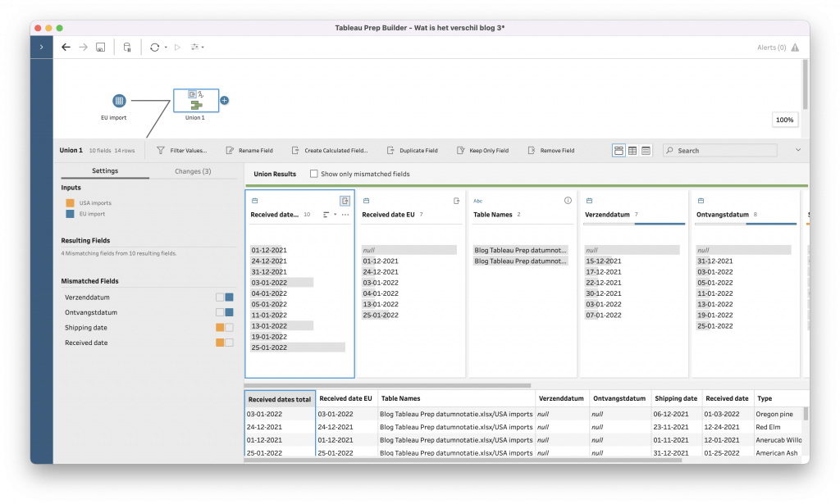Image resolution: width=840 pixels, height=504 pixels.
Task: Click the Filter Values button
Action: click(181, 151)
